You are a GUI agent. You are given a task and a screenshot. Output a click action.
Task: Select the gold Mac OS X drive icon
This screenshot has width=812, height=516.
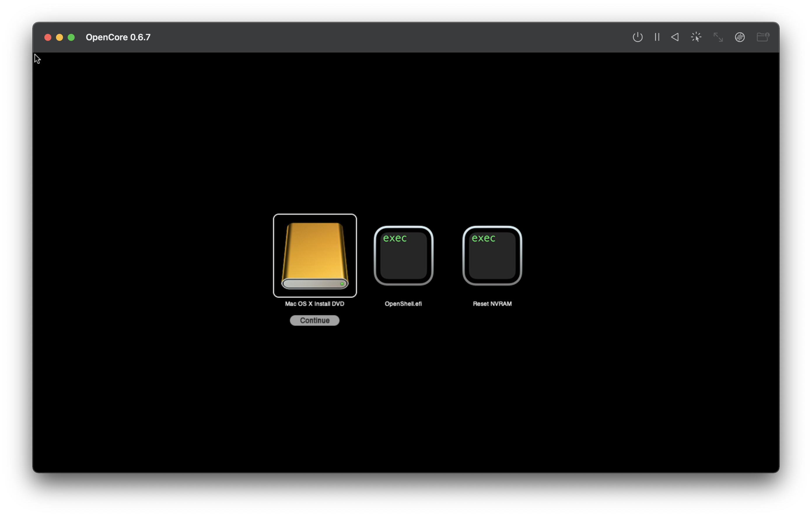coord(315,255)
